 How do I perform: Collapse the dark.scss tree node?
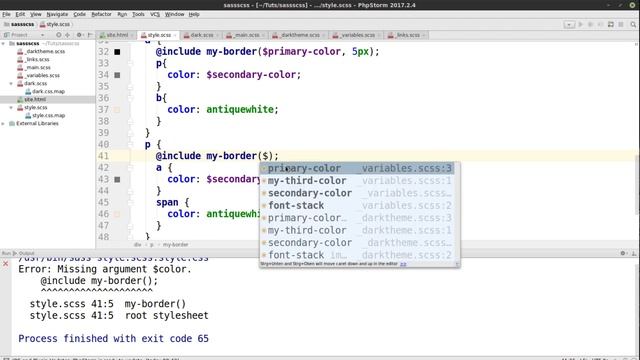11,83
